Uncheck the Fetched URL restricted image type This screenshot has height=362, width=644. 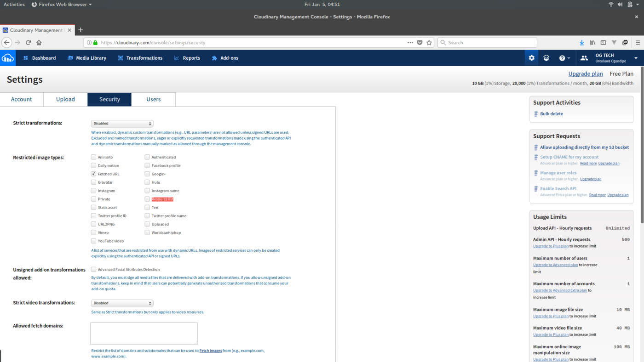pyautogui.click(x=93, y=174)
